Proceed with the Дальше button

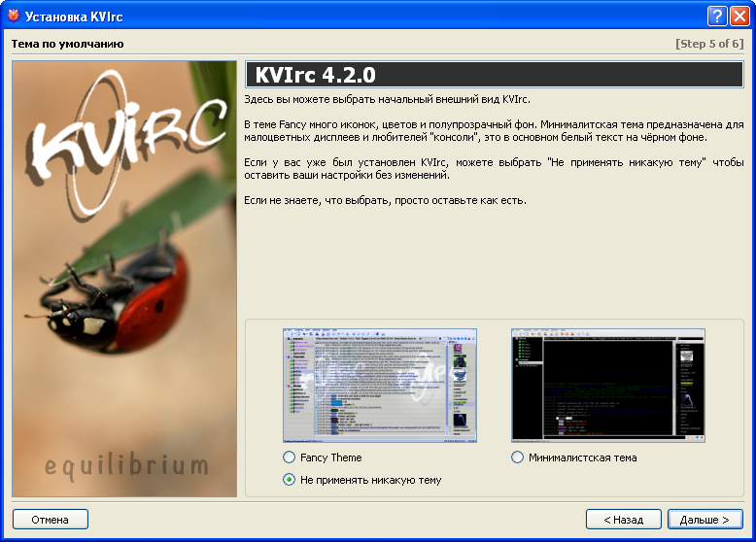coord(704,520)
